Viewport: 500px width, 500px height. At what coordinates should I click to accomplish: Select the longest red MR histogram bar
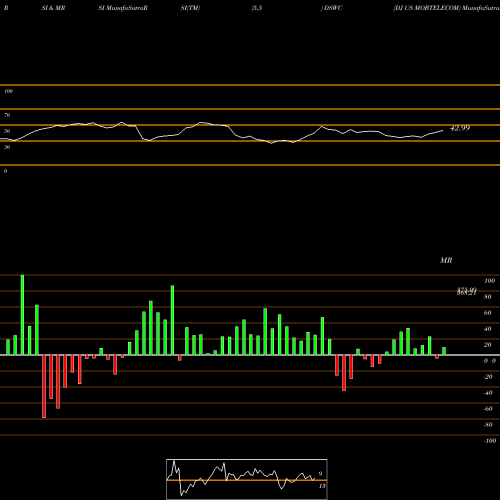pyautogui.click(x=44, y=386)
